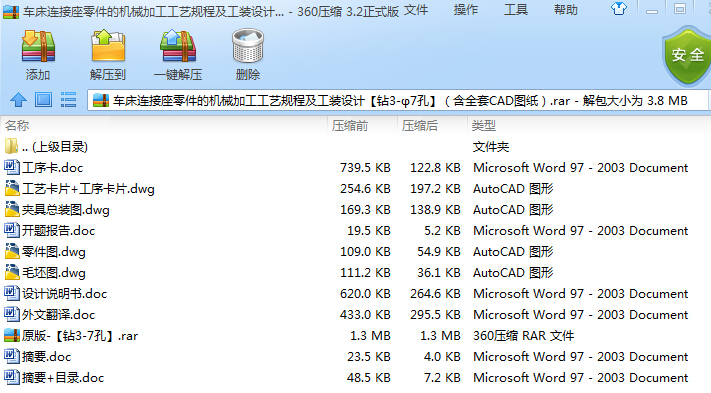Click 文件夹 type cell of parent directory
Image resolution: width=711 pixels, height=393 pixels.
[491, 147]
